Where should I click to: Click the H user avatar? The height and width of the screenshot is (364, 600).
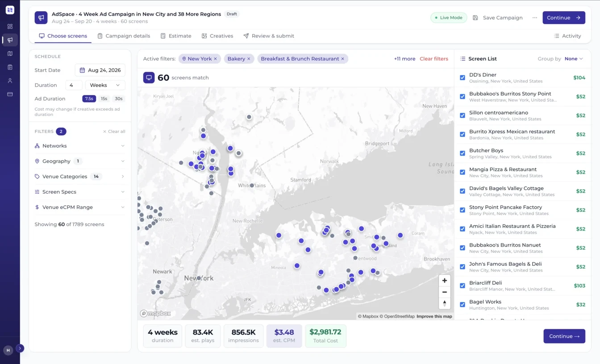[x=8, y=351]
